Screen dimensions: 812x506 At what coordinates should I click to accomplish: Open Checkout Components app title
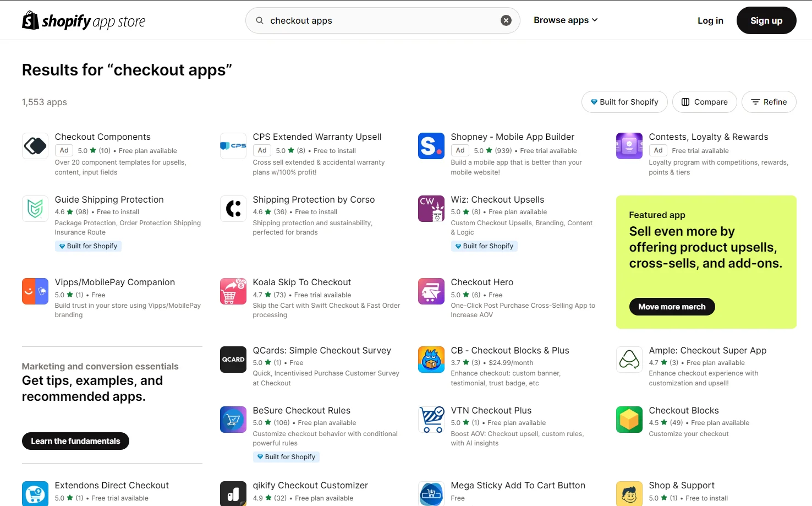pos(103,137)
